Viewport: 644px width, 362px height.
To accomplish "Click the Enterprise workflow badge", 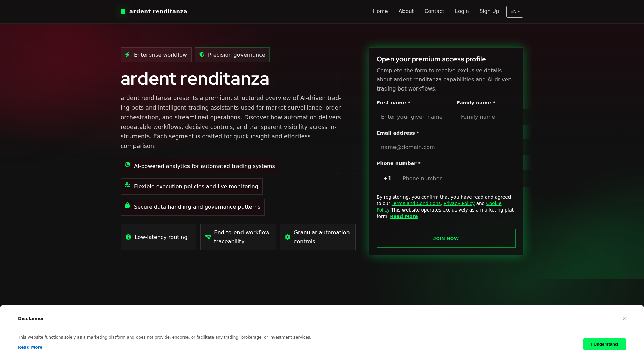I will [156, 55].
